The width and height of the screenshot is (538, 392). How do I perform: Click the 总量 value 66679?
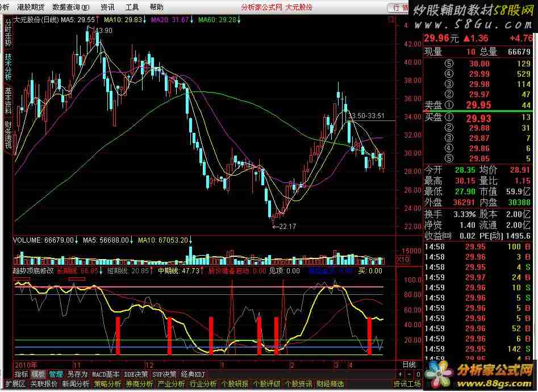pos(519,52)
